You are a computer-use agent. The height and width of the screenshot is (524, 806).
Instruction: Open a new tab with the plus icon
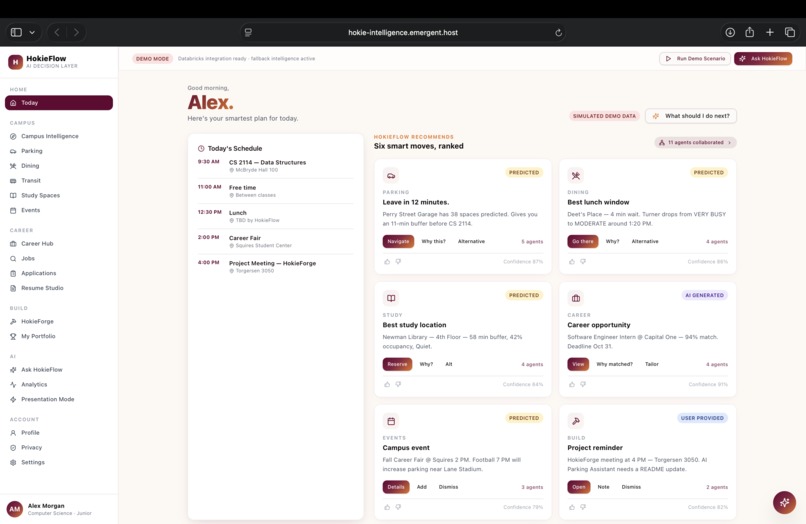pyautogui.click(x=770, y=32)
